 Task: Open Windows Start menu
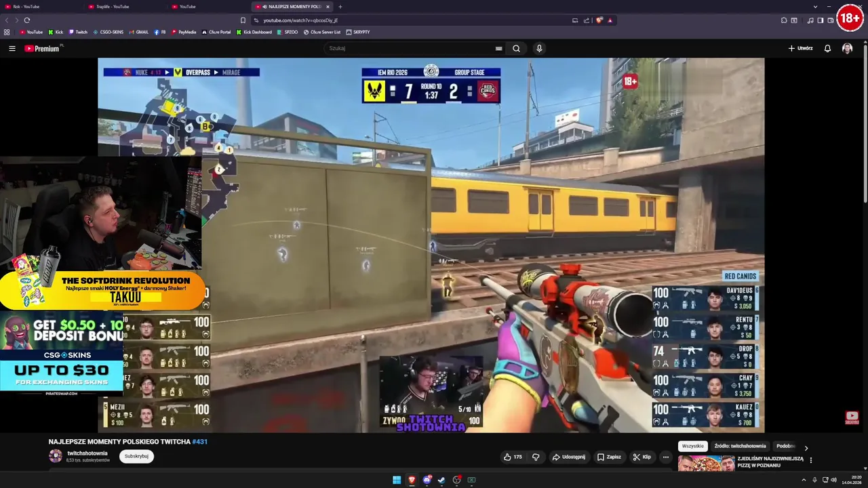tap(397, 480)
